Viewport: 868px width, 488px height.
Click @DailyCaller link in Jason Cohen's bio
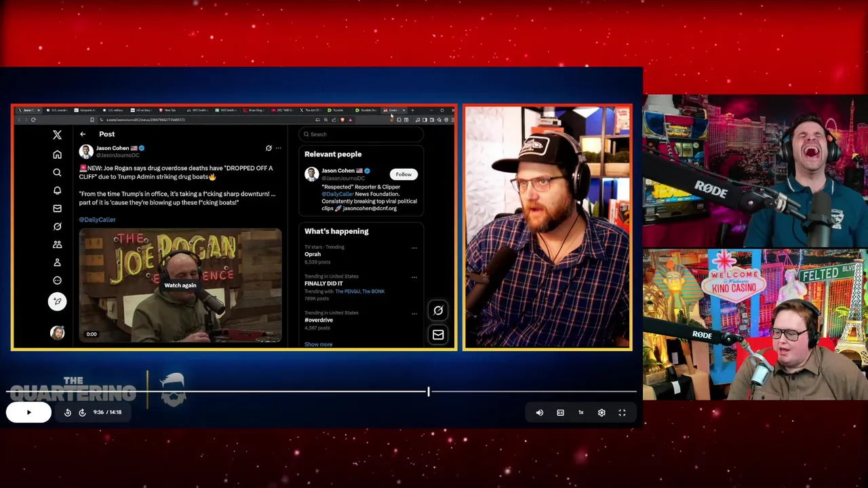[338, 194]
